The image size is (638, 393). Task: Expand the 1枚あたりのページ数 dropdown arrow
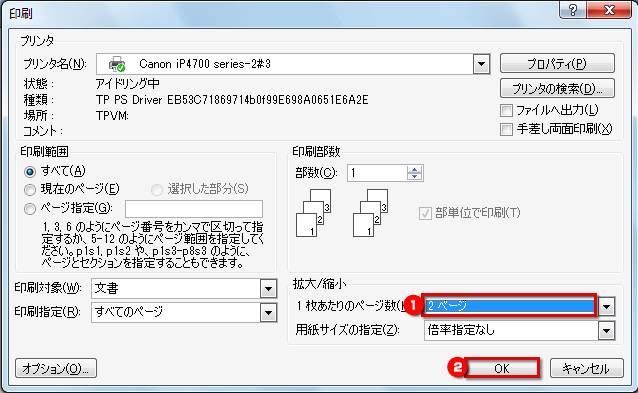tap(606, 306)
